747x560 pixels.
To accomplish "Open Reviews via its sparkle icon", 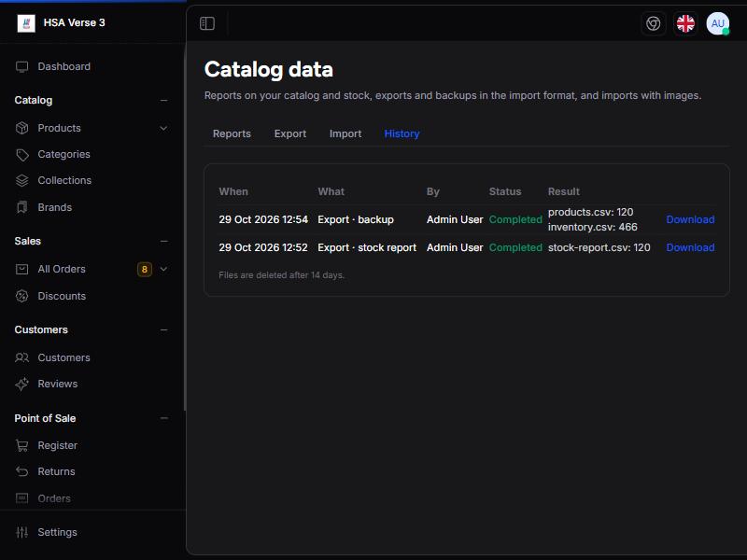I will 21,385.
